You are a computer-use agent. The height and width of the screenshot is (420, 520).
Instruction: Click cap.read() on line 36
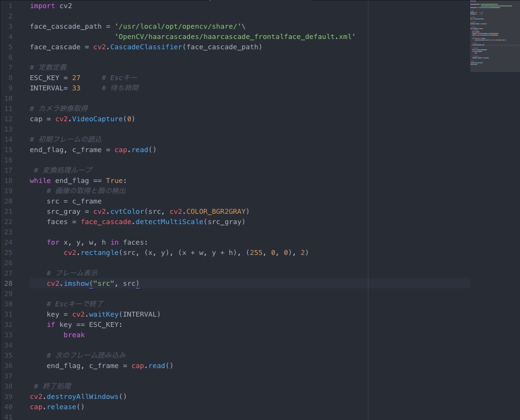point(152,366)
